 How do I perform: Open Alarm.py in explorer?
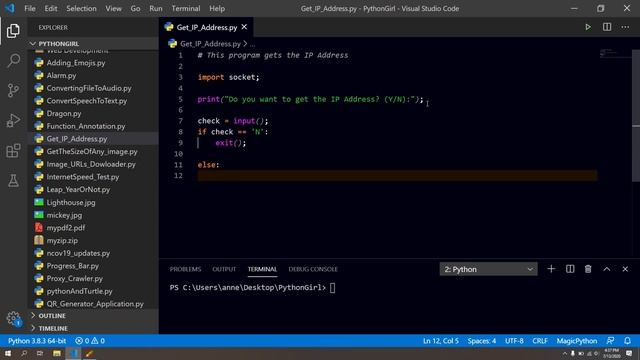(x=93, y=76)
